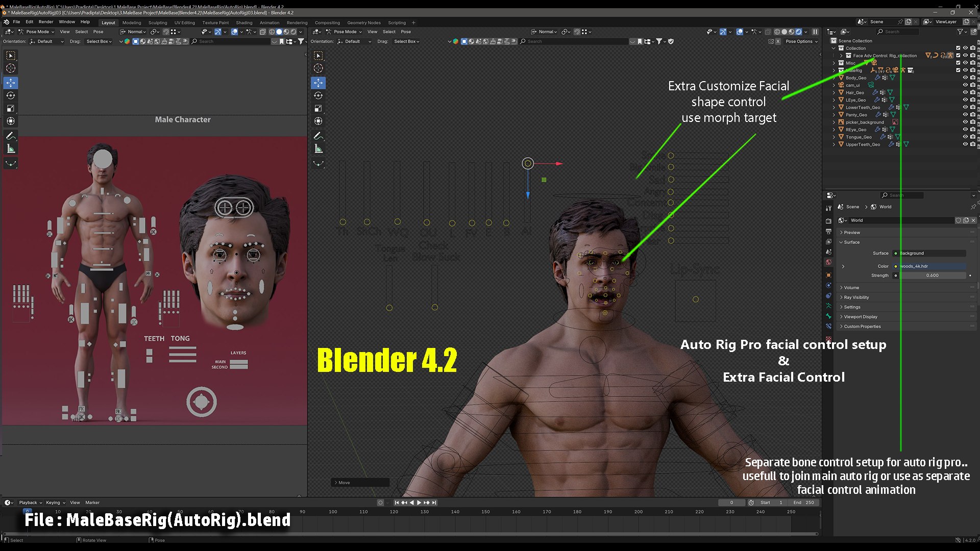Image resolution: width=980 pixels, height=551 pixels.
Task: Open Select Box drag dropdown in right viewport
Action: point(406,41)
